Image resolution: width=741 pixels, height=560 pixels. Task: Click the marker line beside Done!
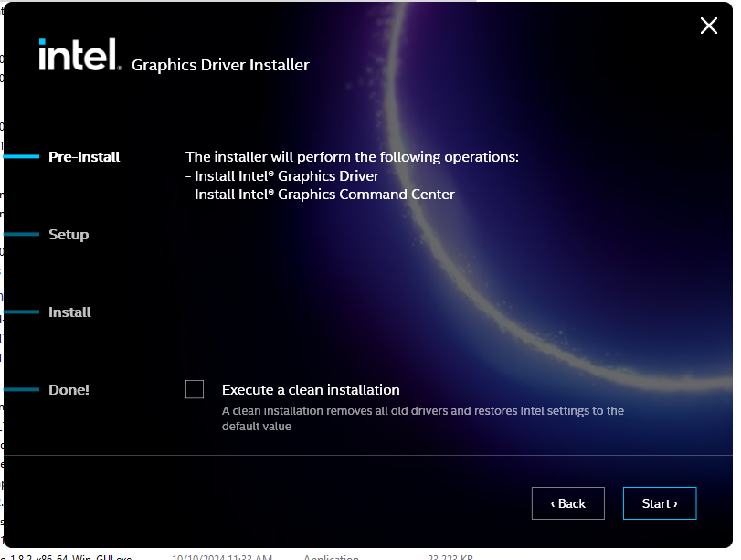pyautogui.click(x=22, y=390)
